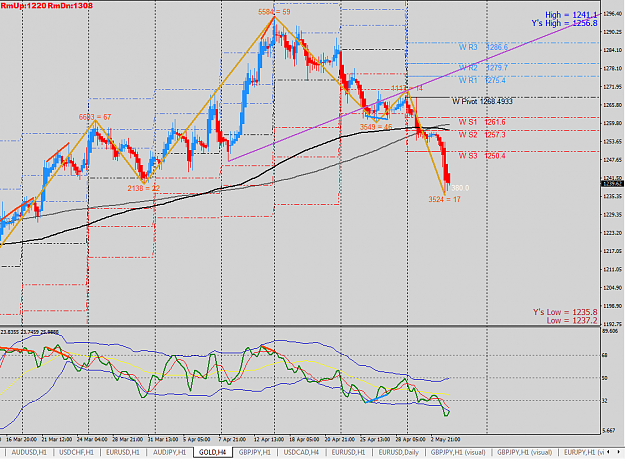Click the 6683 = 67 swing label
The width and height of the screenshot is (625, 459).
pos(95,117)
